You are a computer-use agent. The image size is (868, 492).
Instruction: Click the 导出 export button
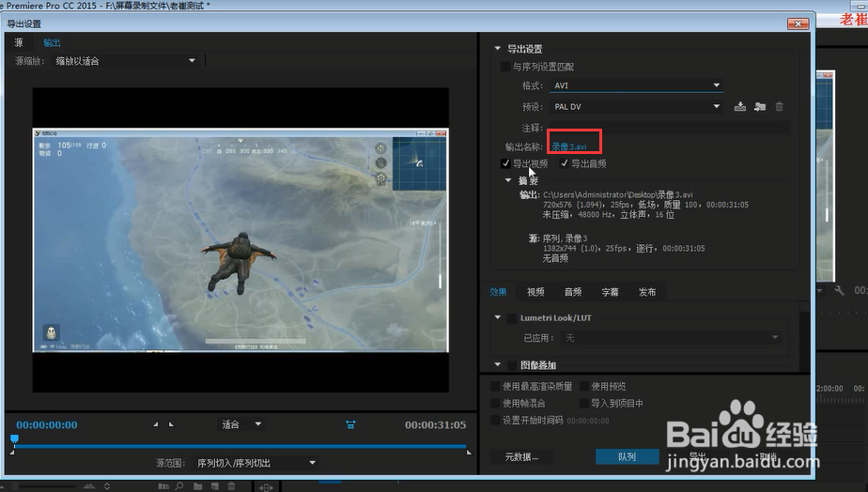698,456
